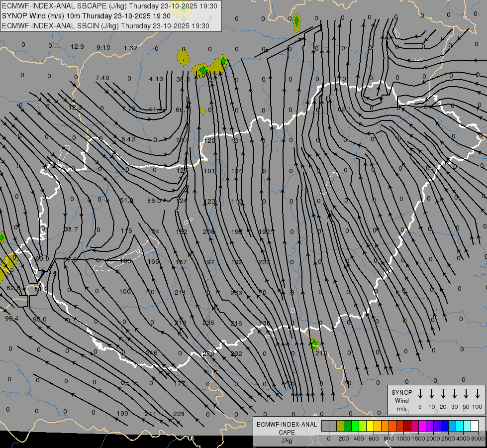Click the 5 m/s wind legend arrow
The image size is (487, 448).
(x=420, y=393)
